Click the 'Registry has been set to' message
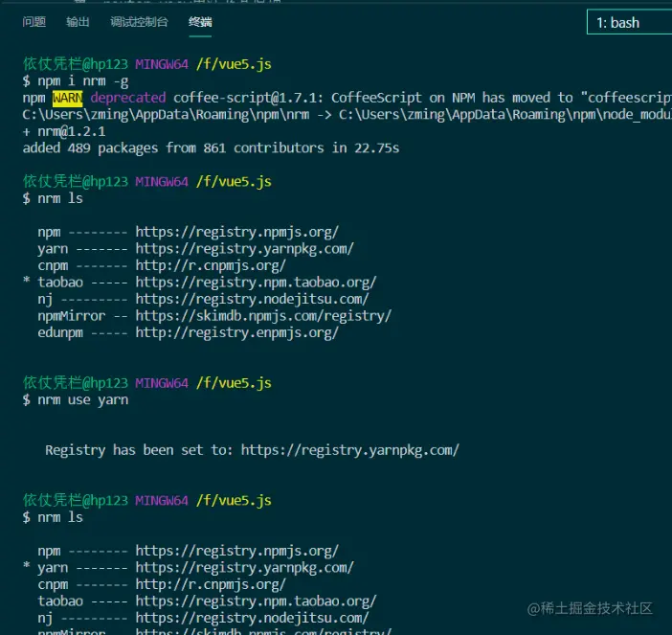This screenshot has height=635, width=672. 252,450
